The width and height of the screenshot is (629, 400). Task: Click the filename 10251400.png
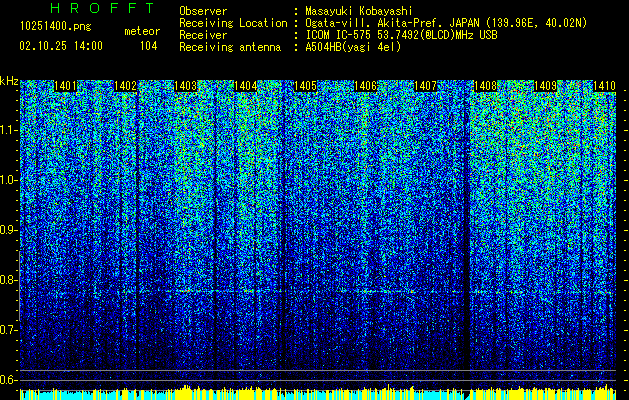[56, 27]
